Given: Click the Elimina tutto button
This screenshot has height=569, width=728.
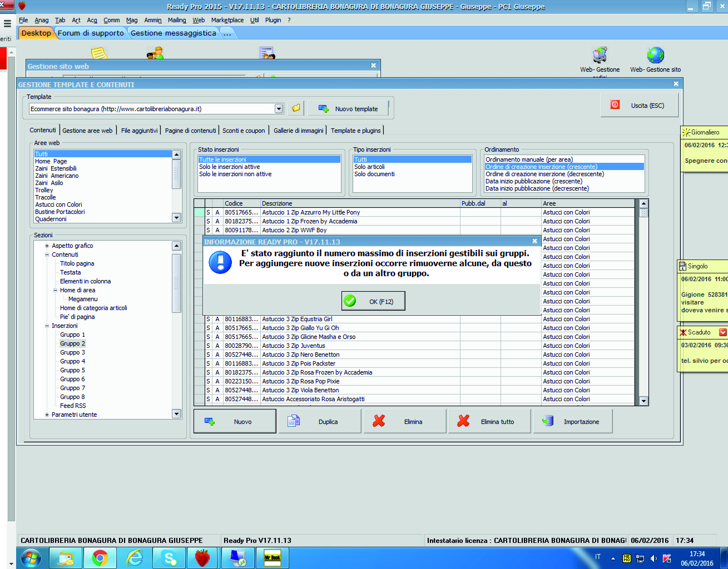Looking at the screenshot, I should click(x=490, y=422).
